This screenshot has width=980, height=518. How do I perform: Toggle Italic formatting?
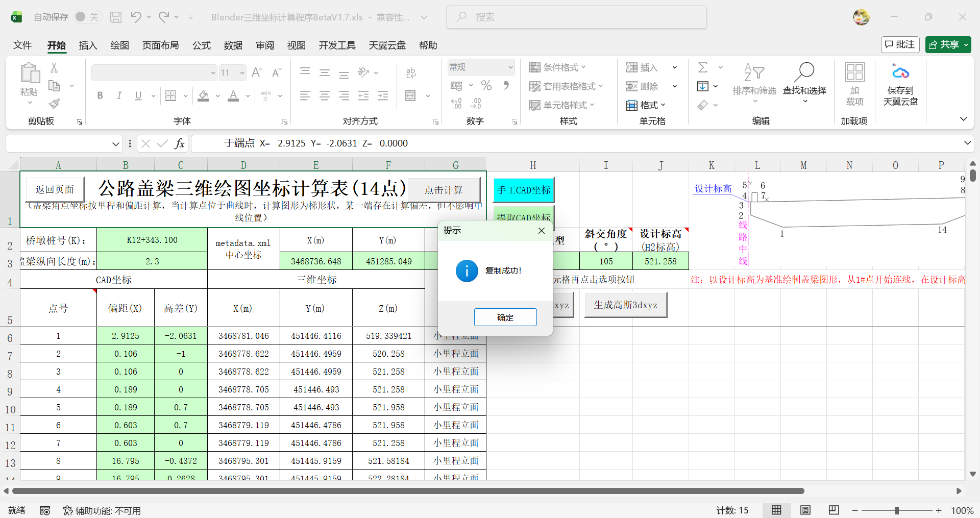pos(119,95)
